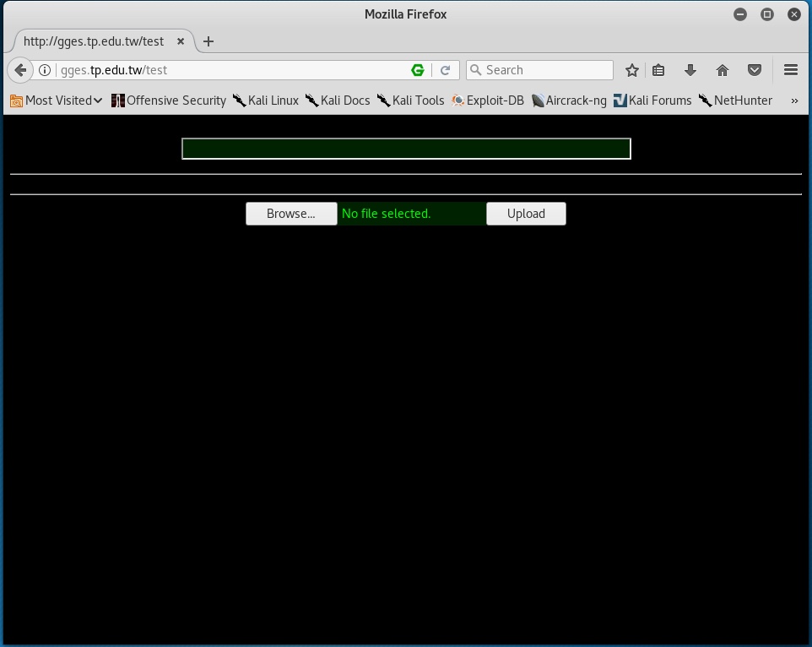Click the Browse... file button
The height and width of the screenshot is (647, 812).
[x=291, y=214]
